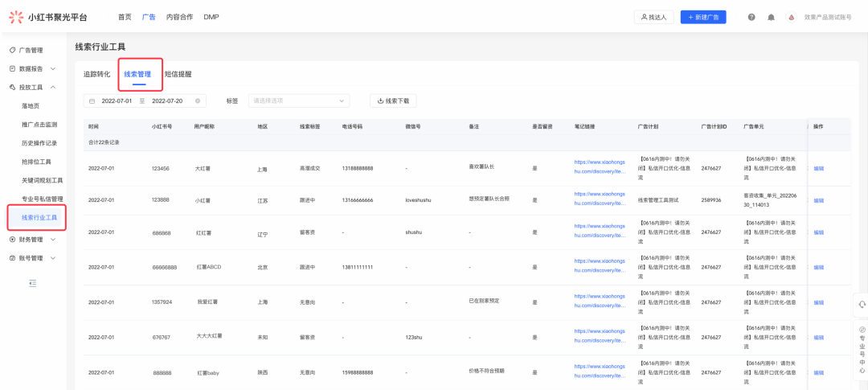This screenshot has height=390, width=868.
Task: Open the notification bell icon
Action: click(771, 17)
